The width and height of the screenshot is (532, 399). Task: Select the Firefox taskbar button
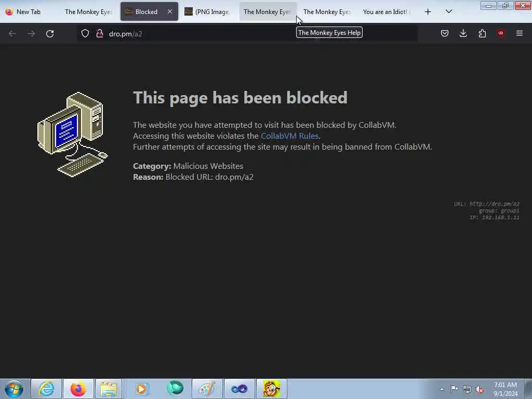tap(78, 389)
